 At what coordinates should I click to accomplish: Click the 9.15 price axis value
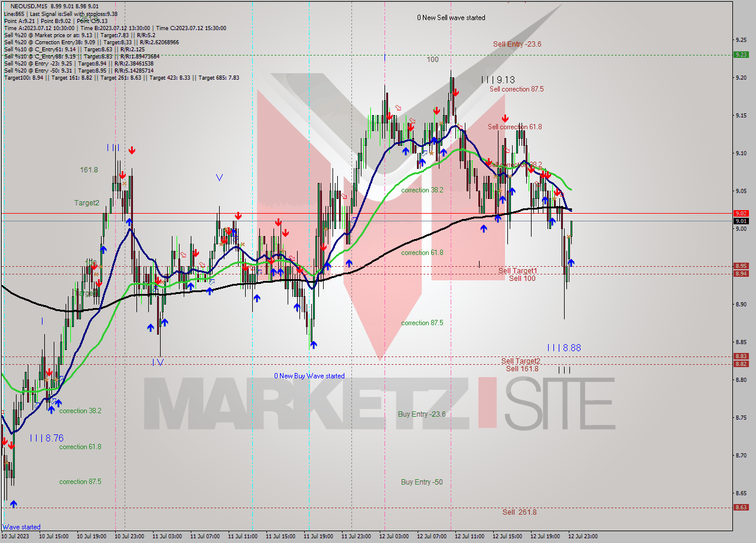(x=741, y=115)
